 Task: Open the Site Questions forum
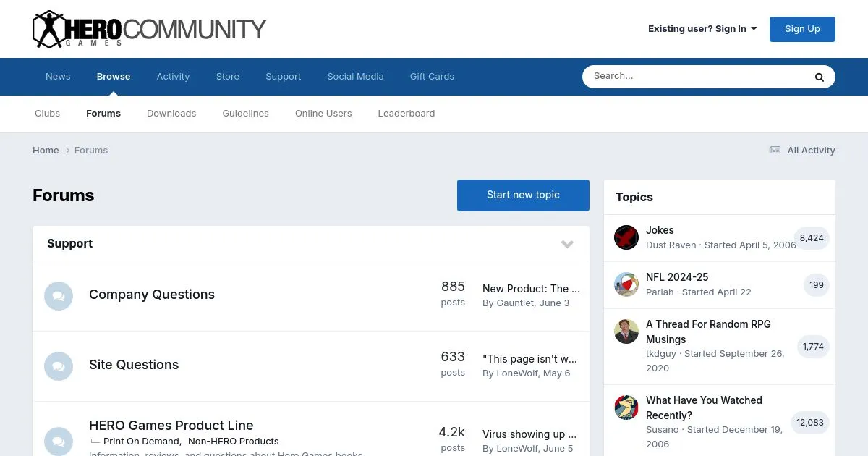point(134,365)
